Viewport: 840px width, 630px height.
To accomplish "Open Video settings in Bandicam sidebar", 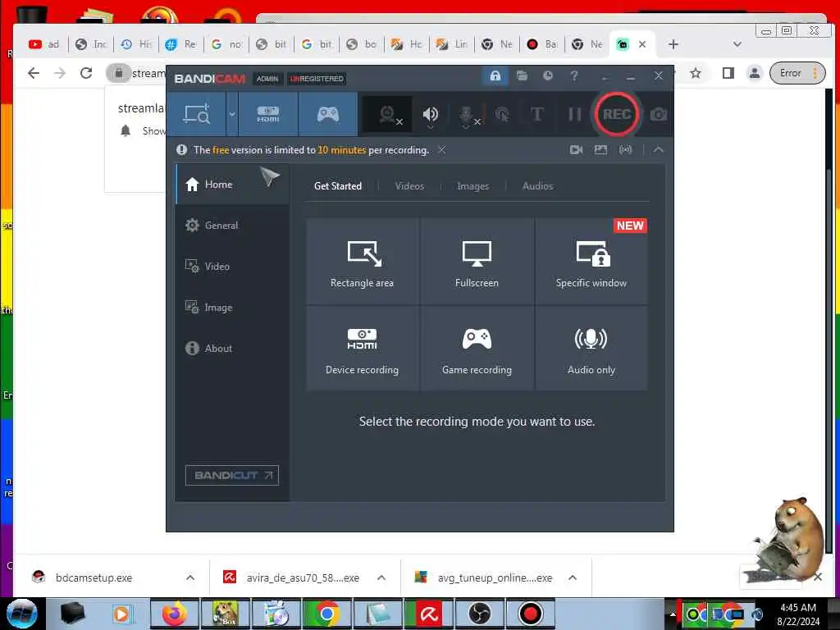I will (x=232, y=267).
